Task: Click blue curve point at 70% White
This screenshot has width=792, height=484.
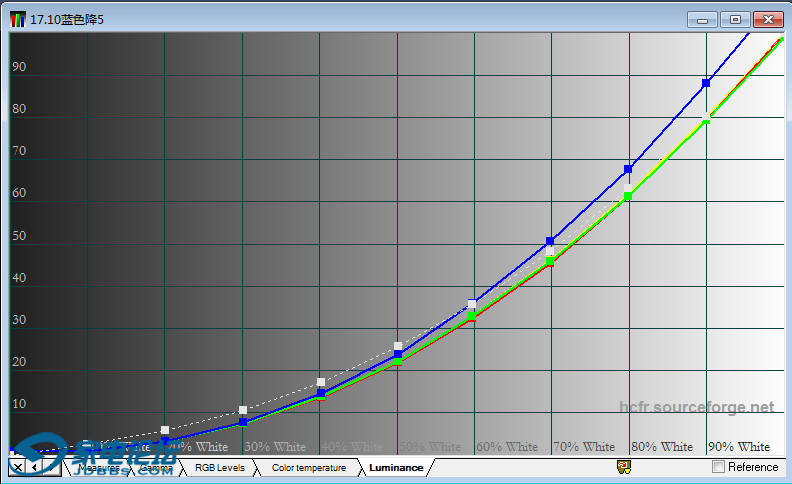Action: [550, 241]
